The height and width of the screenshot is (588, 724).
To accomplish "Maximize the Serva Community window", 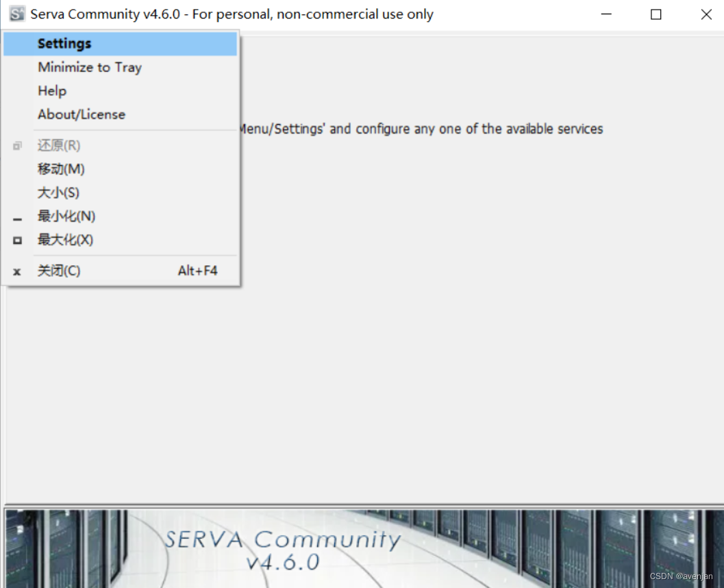I will coord(656,14).
